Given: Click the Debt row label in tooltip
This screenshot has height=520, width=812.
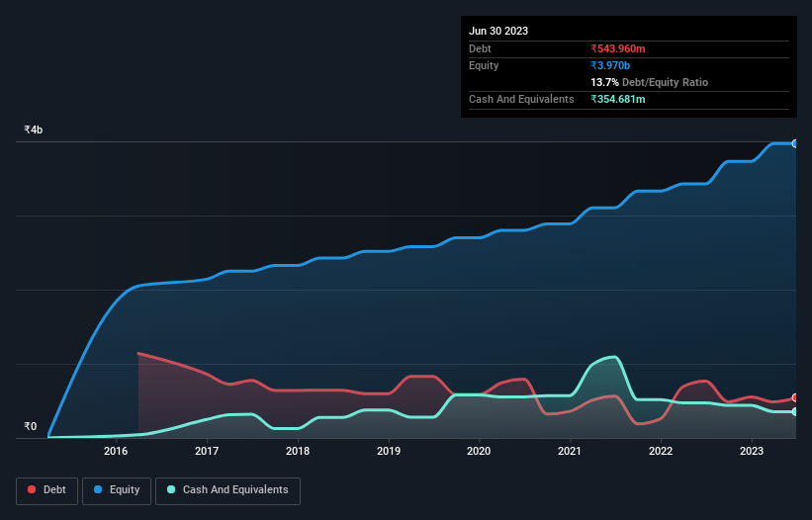Looking at the screenshot, I should (x=480, y=48).
